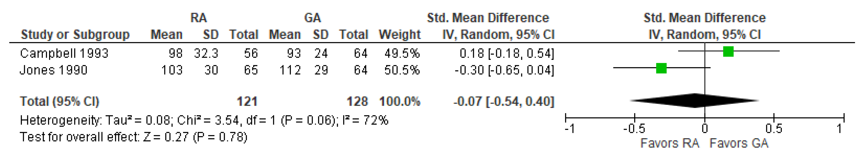
Task: Click the Campbell 1993 study name
Action: pos(64,53)
